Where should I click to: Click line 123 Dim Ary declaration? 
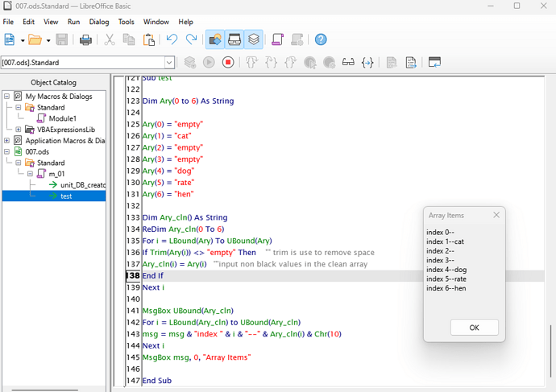[188, 101]
